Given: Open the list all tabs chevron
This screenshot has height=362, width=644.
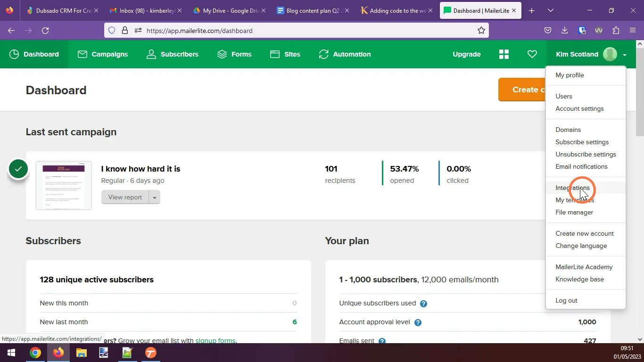Looking at the screenshot, I should [x=550, y=10].
